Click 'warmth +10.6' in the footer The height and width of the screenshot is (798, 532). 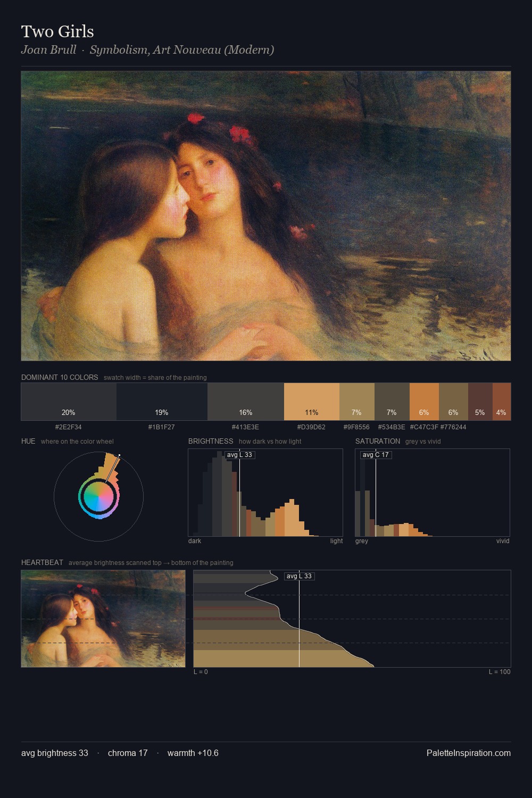pyautogui.click(x=193, y=753)
